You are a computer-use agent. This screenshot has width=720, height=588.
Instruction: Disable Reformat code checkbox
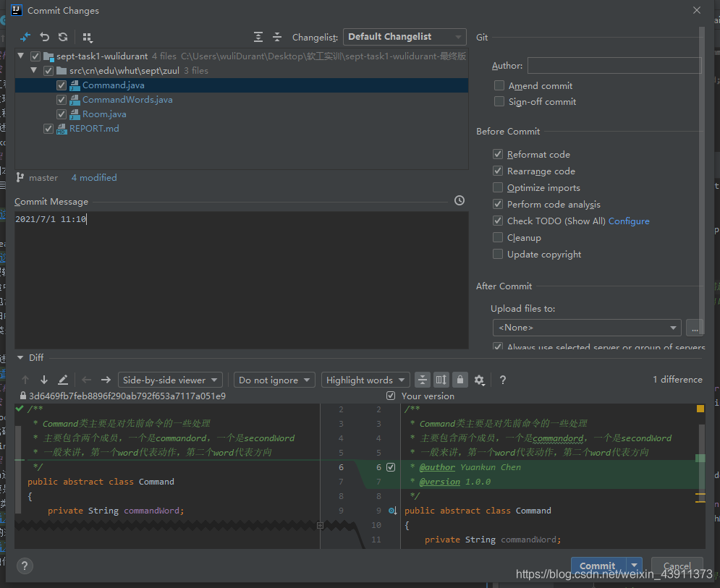pyautogui.click(x=498, y=154)
